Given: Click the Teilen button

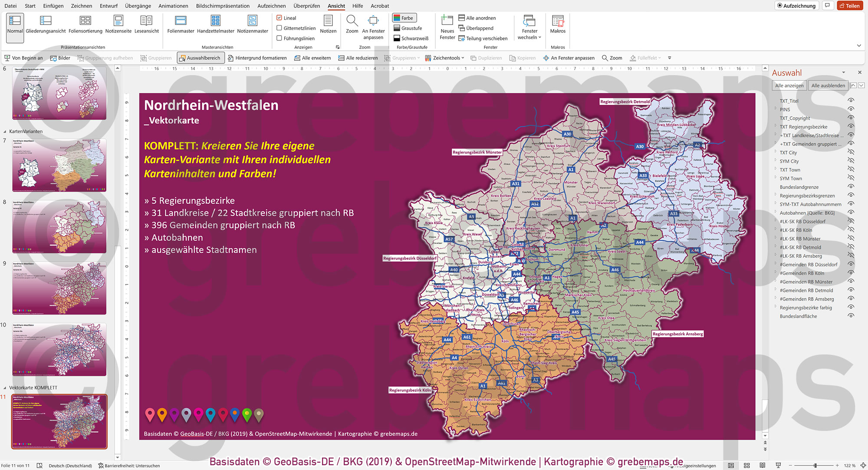Looking at the screenshot, I should click(x=850, y=6).
